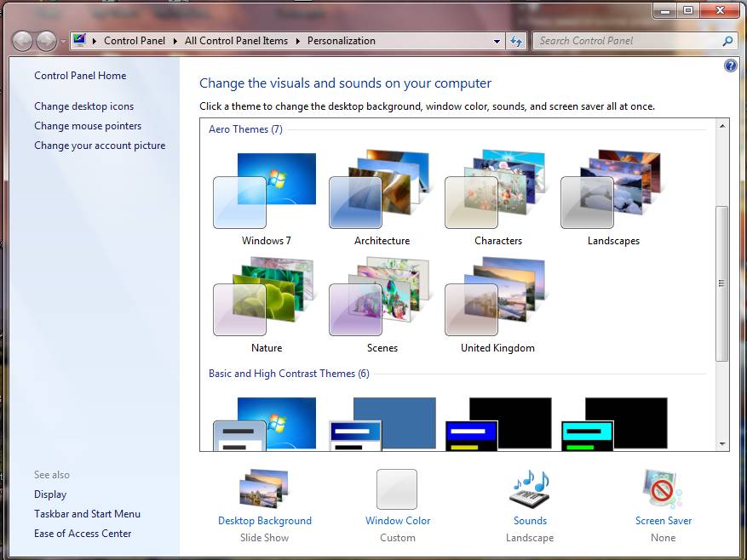This screenshot has width=747, height=560.
Task: Expand the arrow after Control Panel breadcrumb
Action: click(x=175, y=41)
